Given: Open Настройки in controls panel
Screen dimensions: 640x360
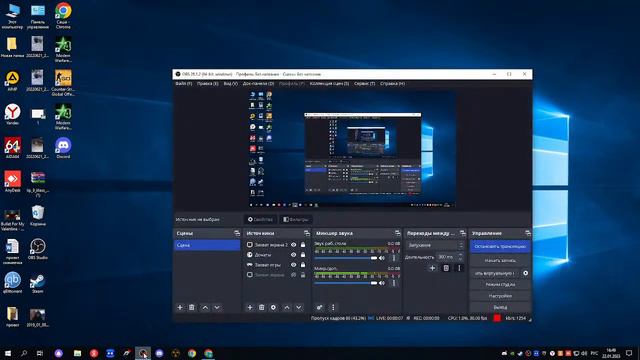Looking at the screenshot, I should (x=500, y=296).
